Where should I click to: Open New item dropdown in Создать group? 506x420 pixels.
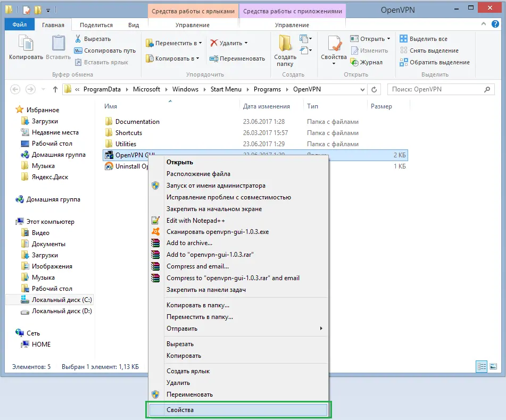point(305,39)
